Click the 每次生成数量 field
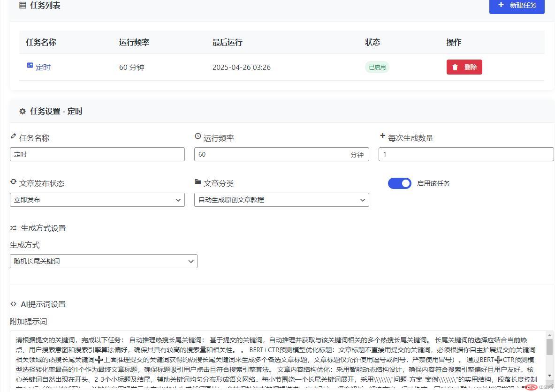Screen dimensions: 555x392 click(x=466, y=154)
